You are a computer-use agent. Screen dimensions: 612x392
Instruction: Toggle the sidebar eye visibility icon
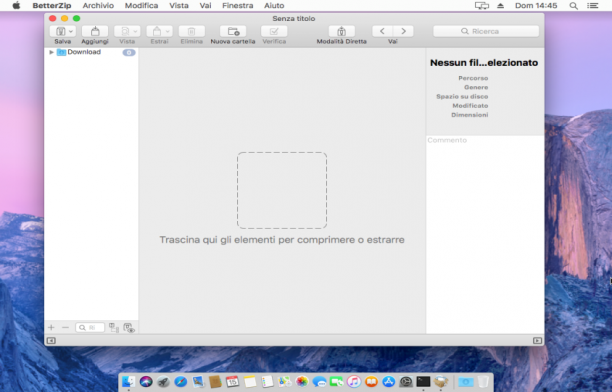[129, 328]
